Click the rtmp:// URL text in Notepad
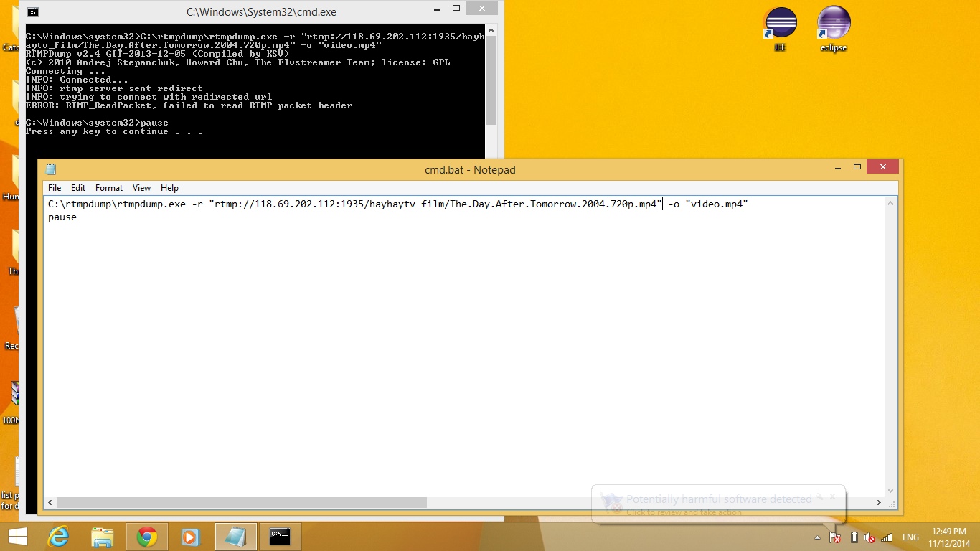 (x=435, y=204)
